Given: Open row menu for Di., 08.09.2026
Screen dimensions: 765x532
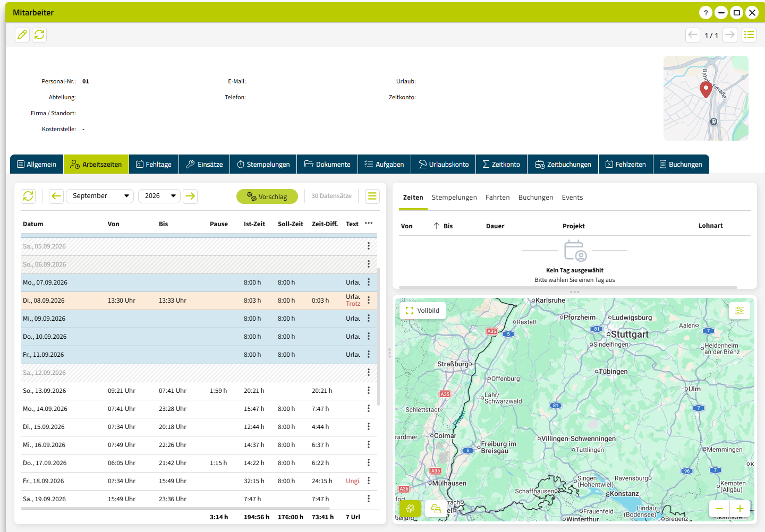Looking at the screenshot, I should [x=369, y=301].
